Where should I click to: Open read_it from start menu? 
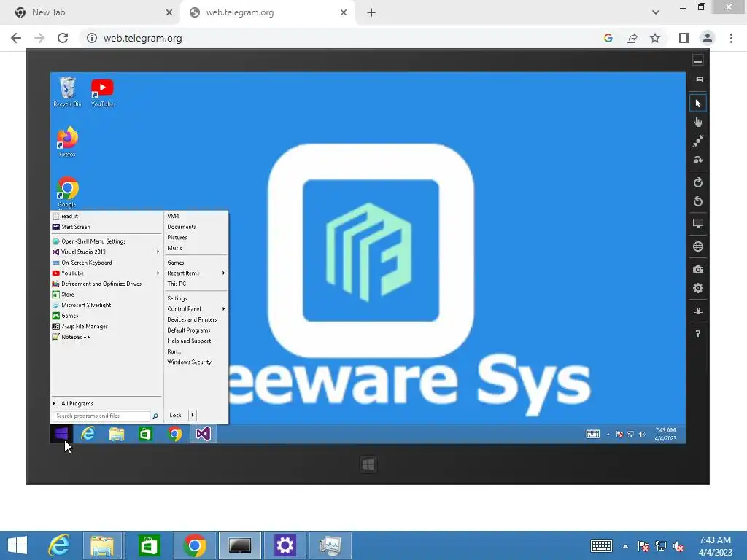pos(69,216)
